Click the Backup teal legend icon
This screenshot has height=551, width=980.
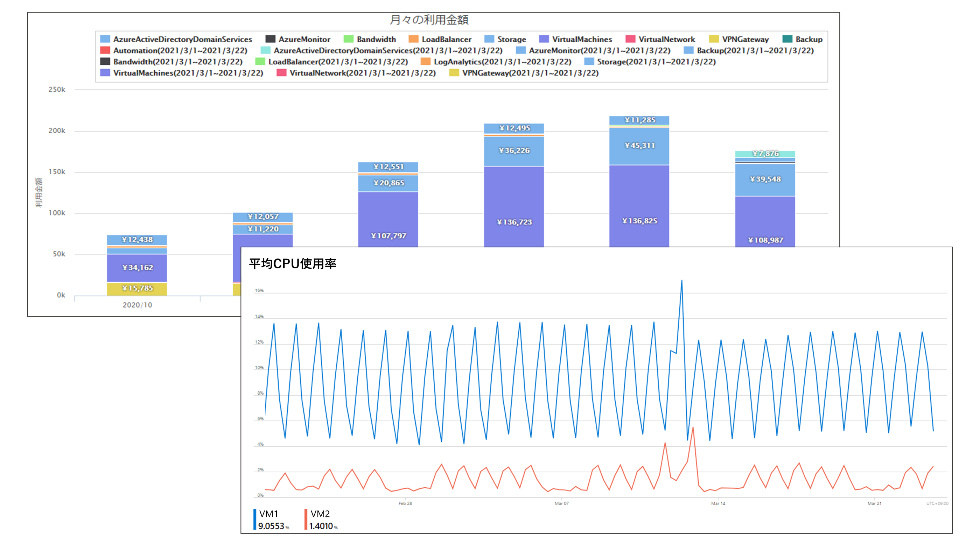(x=787, y=39)
